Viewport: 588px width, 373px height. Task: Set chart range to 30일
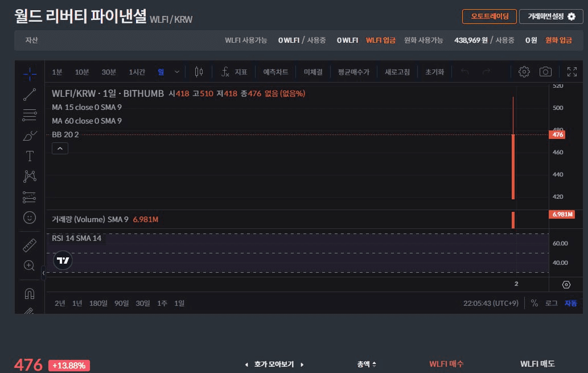coord(142,303)
